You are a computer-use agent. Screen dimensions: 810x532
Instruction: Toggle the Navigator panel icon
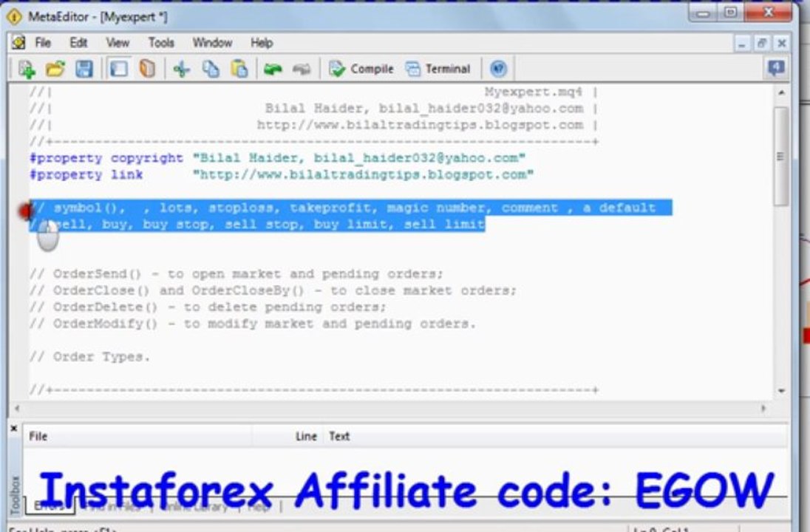tap(119, 69)
